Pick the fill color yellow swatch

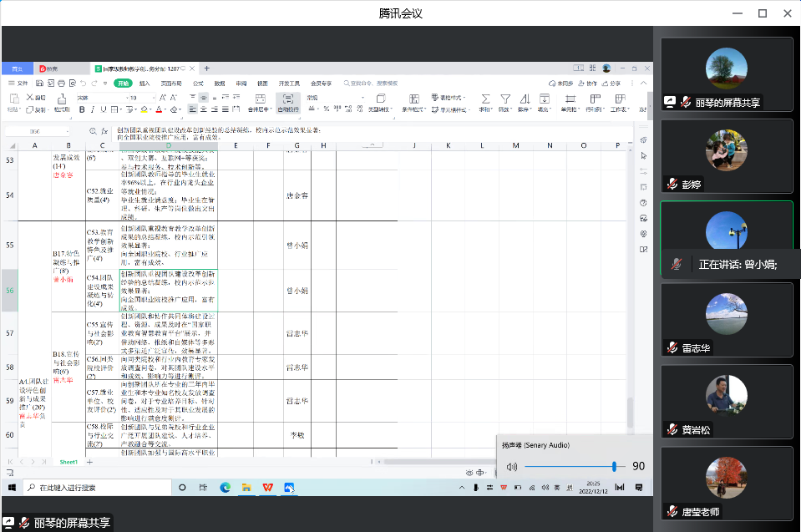click(x=144, y=109)
